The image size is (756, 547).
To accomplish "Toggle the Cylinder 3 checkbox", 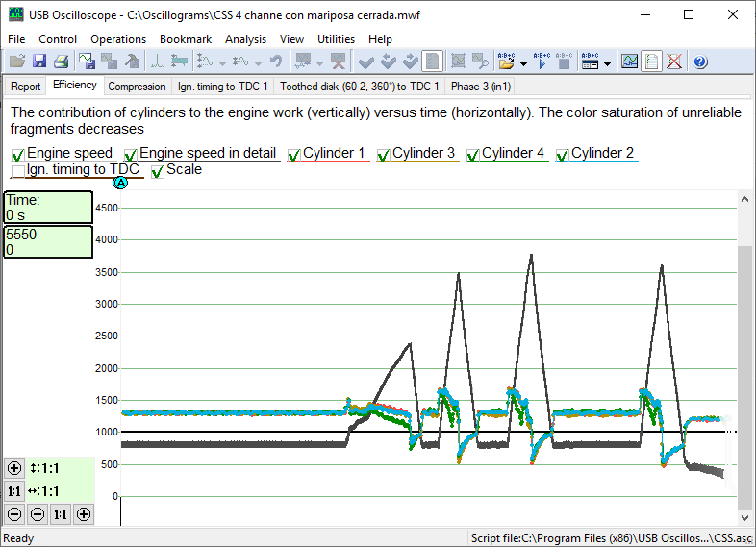I will (384, 155).
